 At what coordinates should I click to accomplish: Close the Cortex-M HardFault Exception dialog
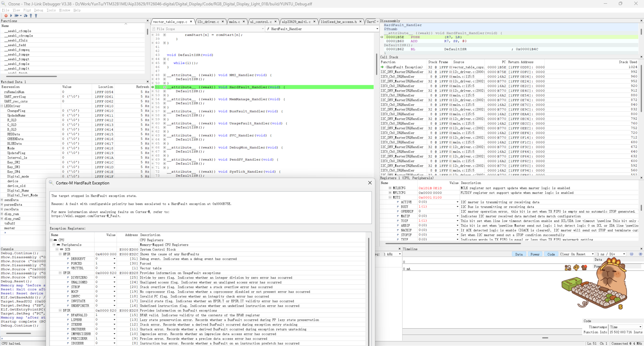point(370,183)
